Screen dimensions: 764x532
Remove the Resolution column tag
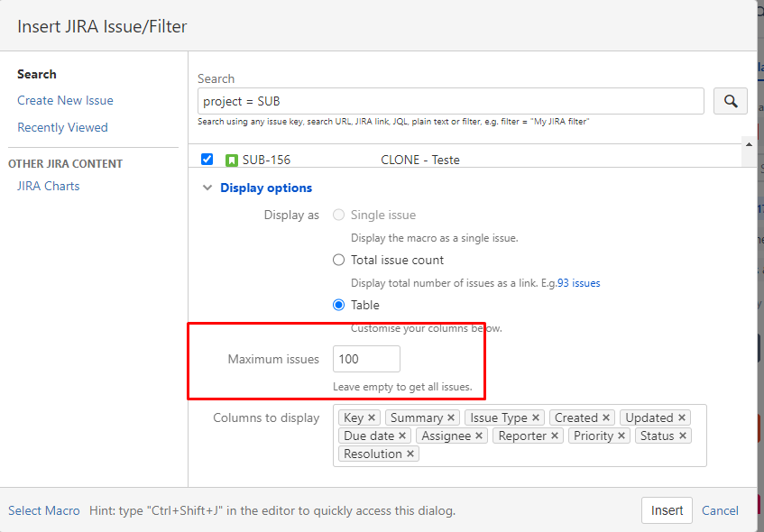[x=410, y=454]
